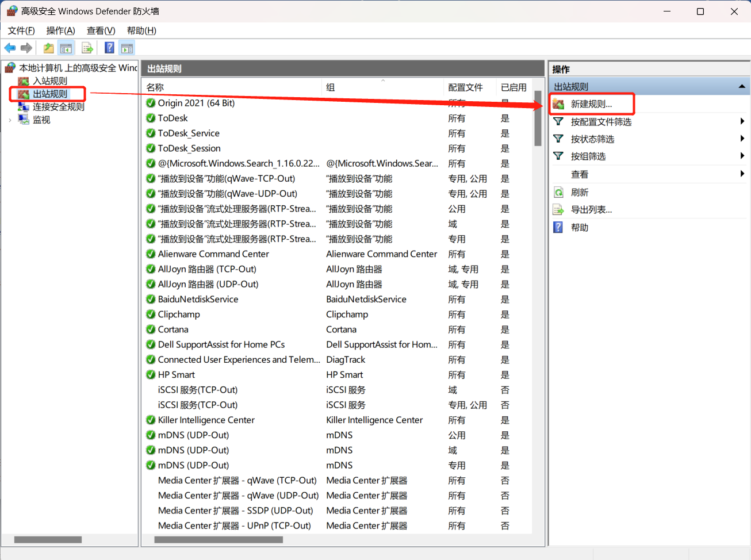Select the Clipchamp rule name

[x=179, y=314]
